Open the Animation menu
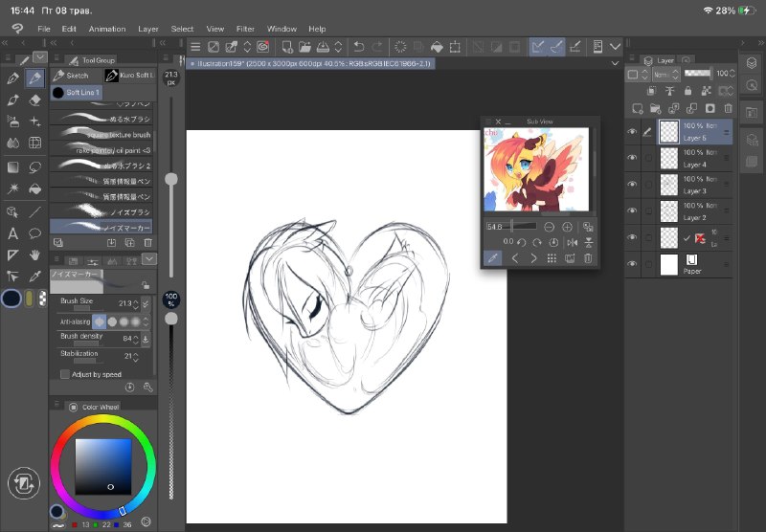Screen dimensions: 766x532 (x=107, y=29)
